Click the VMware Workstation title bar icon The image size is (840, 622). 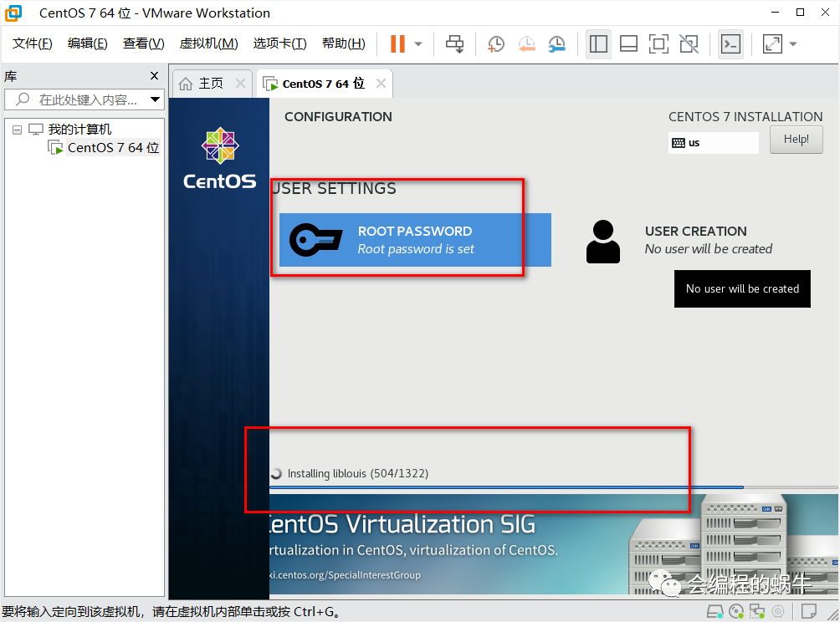pyautogui.click(x=13, y=13)
